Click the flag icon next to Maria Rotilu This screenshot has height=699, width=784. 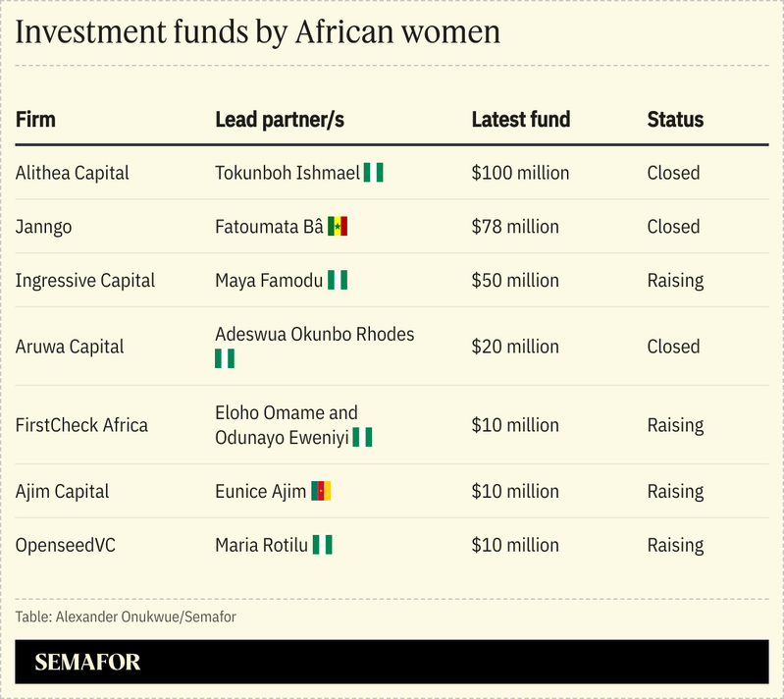click(323, 545)
